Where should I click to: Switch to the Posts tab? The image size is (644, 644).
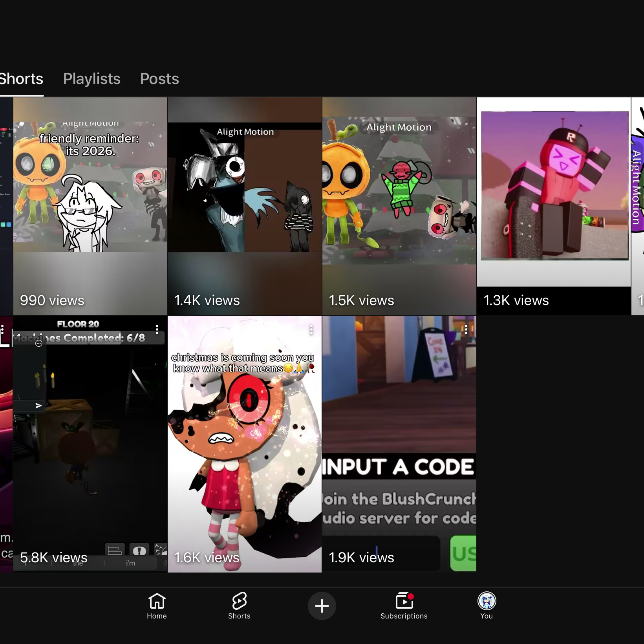tap(159, 79)
